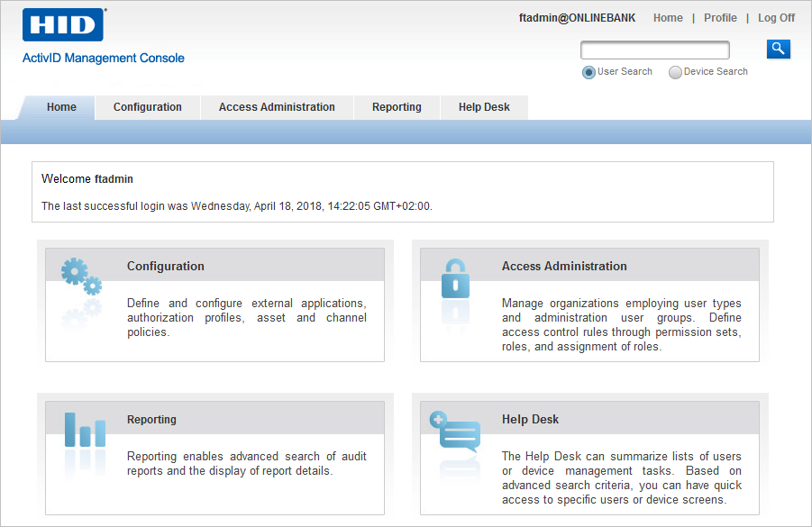This screenshot has height=527, width=812.
Task: Click the Home link in the header
Action: pos(667,17)
